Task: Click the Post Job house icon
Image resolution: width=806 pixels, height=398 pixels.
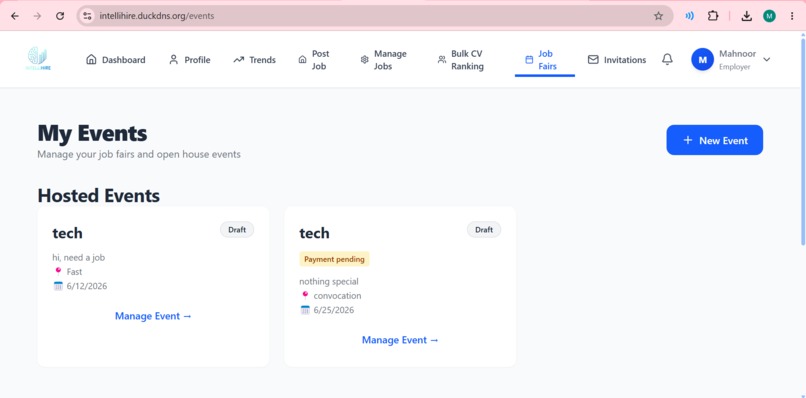Action: click(302, 60)
